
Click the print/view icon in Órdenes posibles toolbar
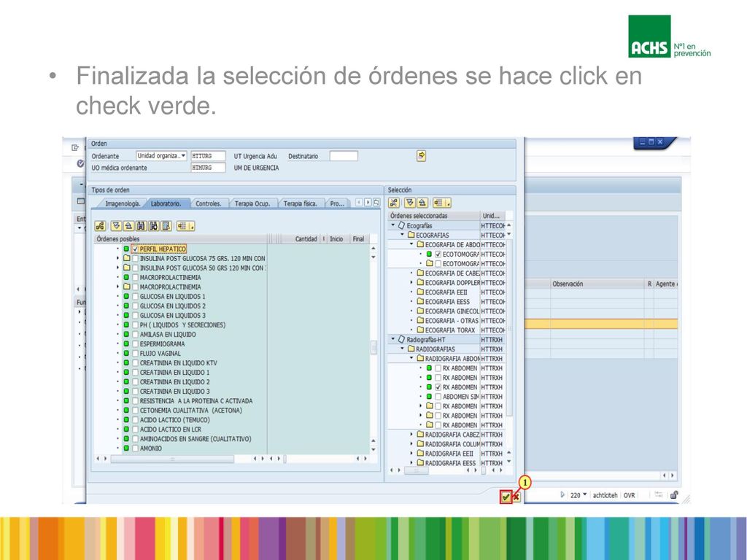(x=166, y=226)
